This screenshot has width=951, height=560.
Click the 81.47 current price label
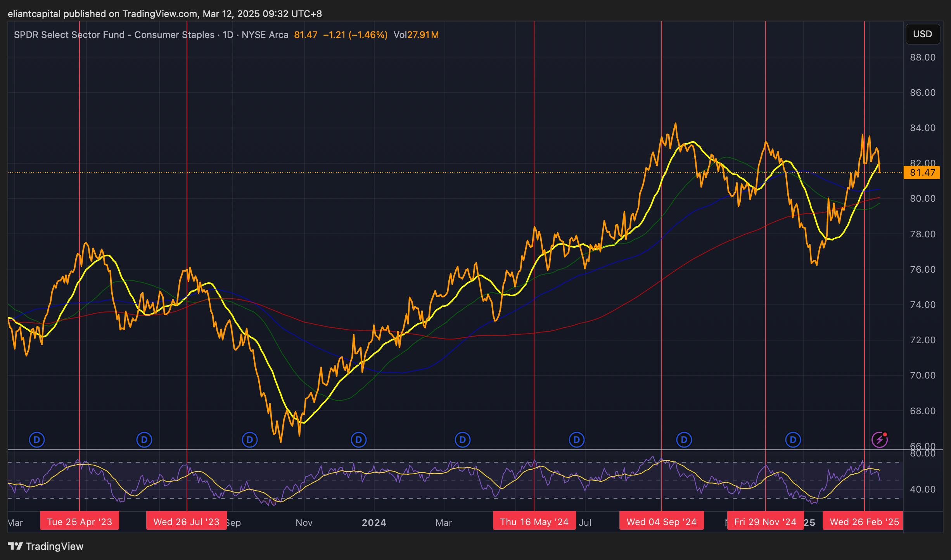[922, 173]
